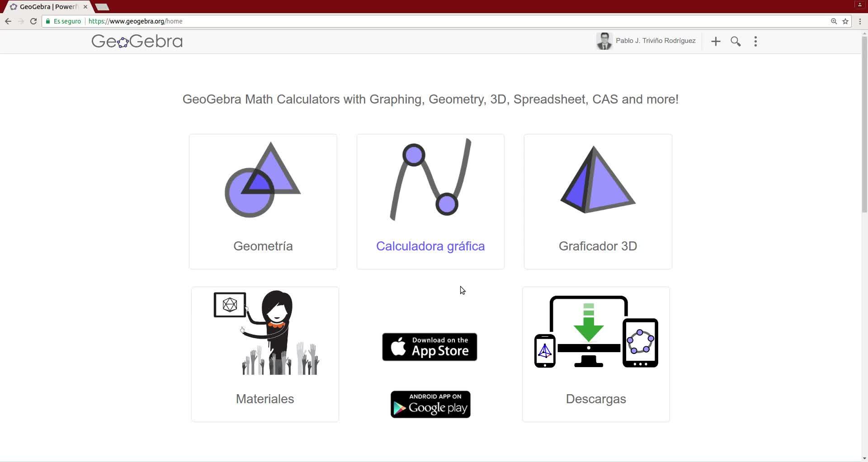The height and width of the screenshot is (462, 868).
Task: Click the GeoGebra logo
Action: coord(137,41)
